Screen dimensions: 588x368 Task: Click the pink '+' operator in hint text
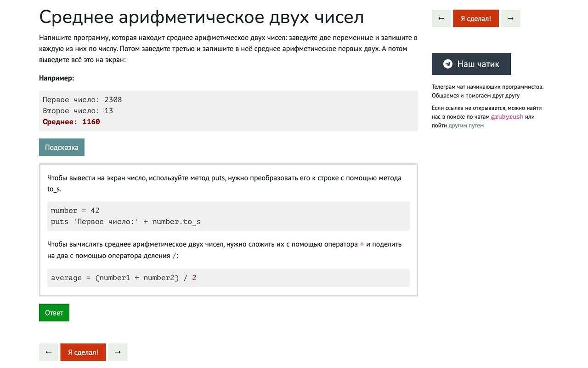362,244
